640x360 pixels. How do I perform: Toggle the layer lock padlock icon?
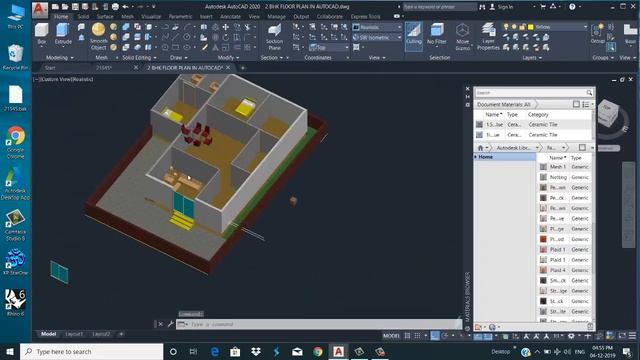(x=522, y=27)
